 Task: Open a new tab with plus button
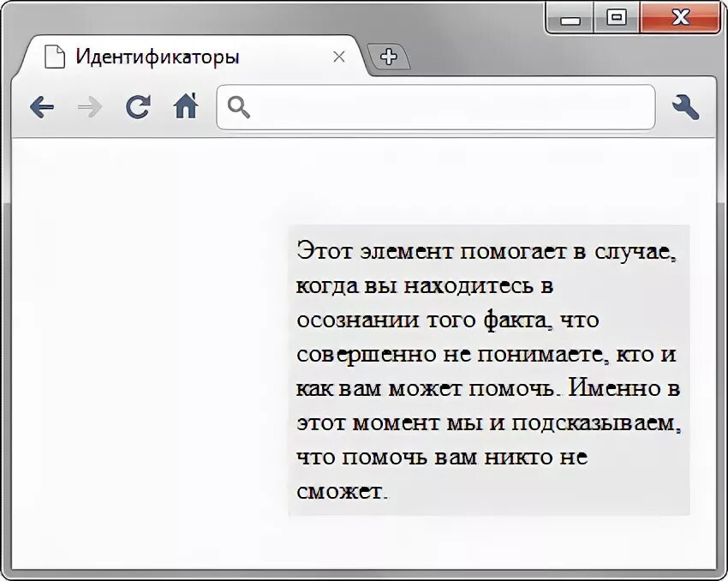click(389, 57)
